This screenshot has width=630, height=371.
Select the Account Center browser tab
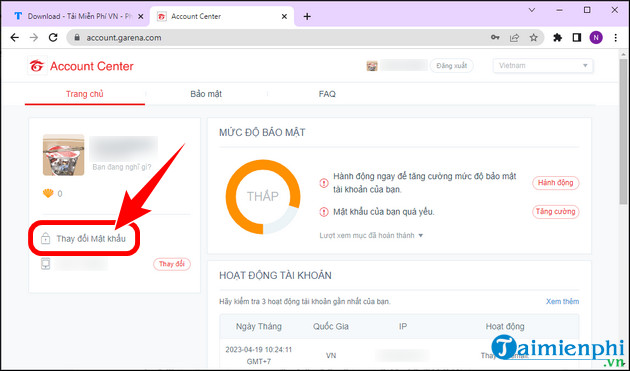point(223,16)
